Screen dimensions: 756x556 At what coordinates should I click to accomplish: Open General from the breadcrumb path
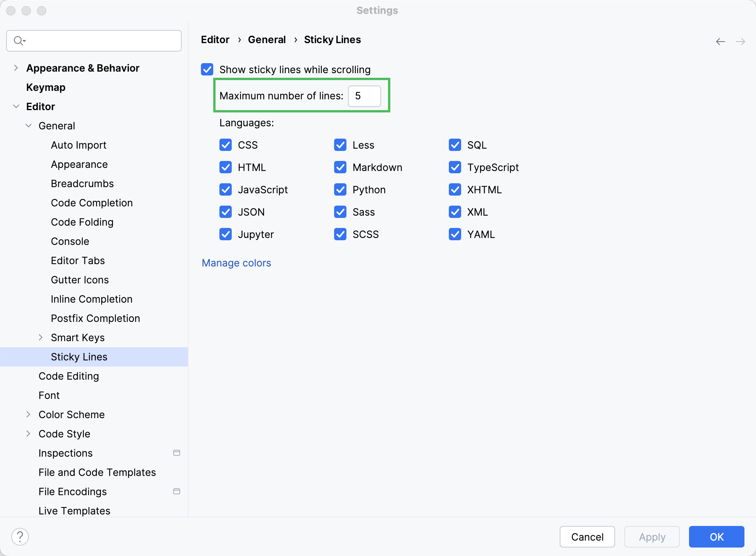pyautogui.click(x=267, y=40)
